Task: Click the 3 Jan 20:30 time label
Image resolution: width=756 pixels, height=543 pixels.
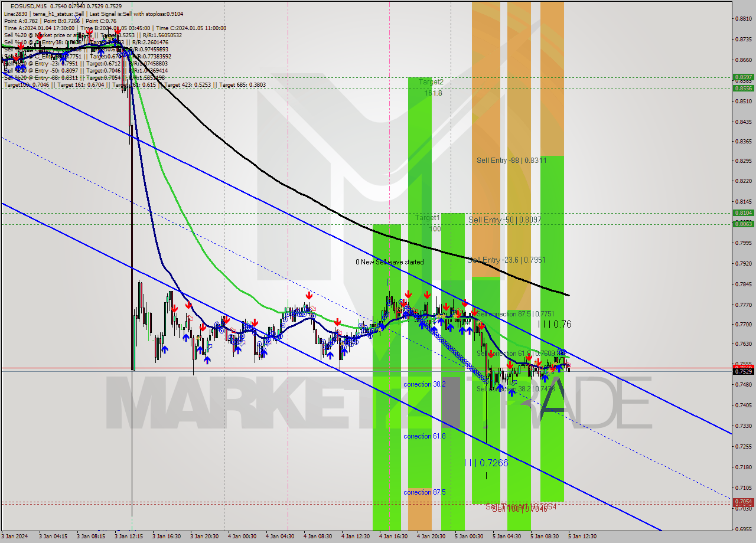Action: [204, 537]
